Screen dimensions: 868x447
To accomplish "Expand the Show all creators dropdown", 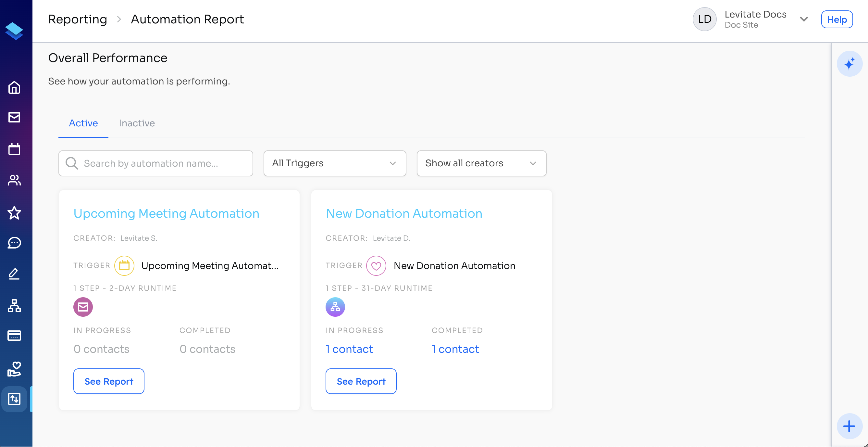I will pyautogui.click(x=481, y=163).
